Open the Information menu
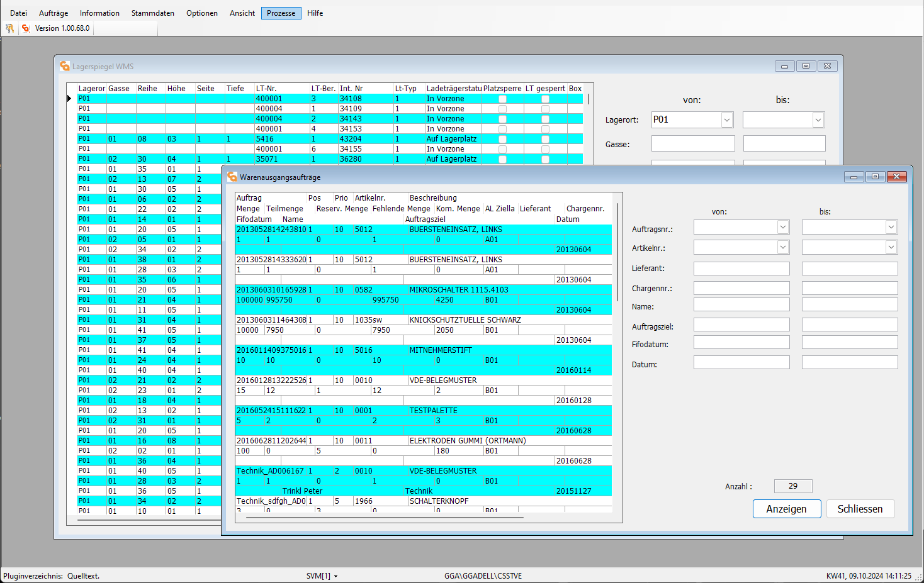The image size is (924, 583). [x=99, y=13]
